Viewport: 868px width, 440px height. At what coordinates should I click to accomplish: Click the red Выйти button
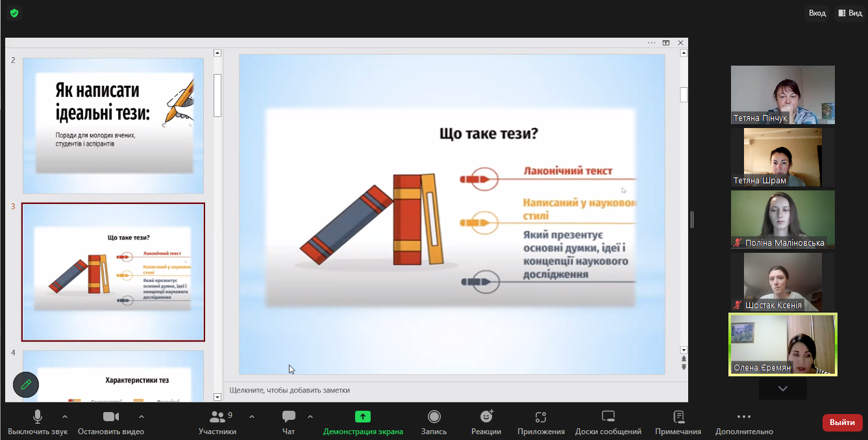842,422
